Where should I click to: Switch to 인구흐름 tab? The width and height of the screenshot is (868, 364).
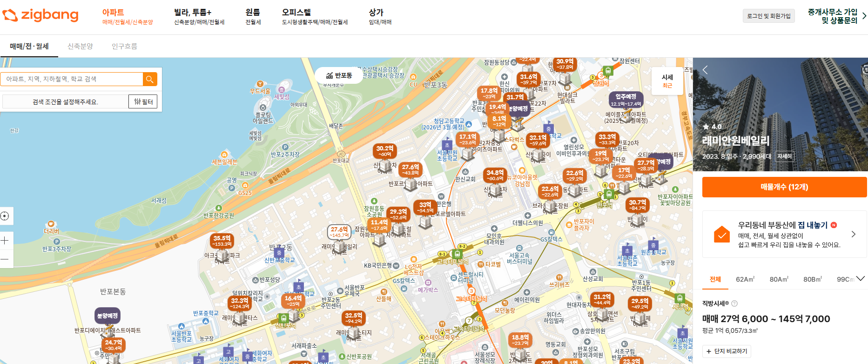click(x=124, y=46)
